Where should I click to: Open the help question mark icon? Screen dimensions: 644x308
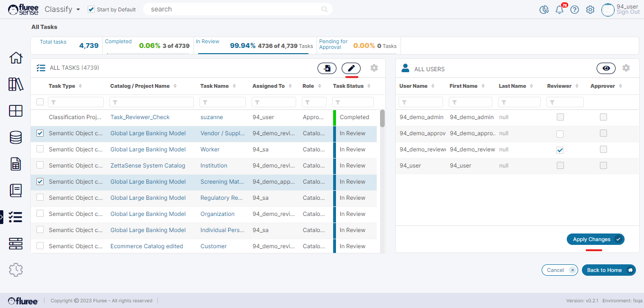(575, 9)
